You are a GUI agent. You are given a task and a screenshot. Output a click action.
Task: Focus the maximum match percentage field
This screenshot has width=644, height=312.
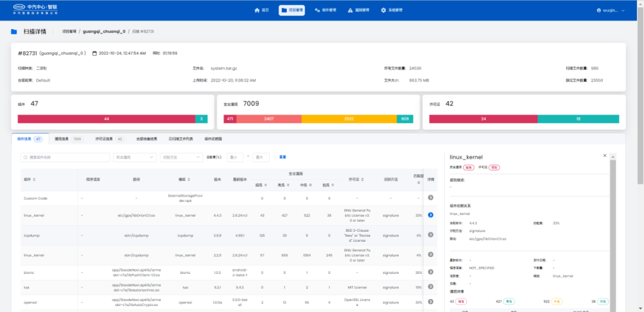point(261,157)
